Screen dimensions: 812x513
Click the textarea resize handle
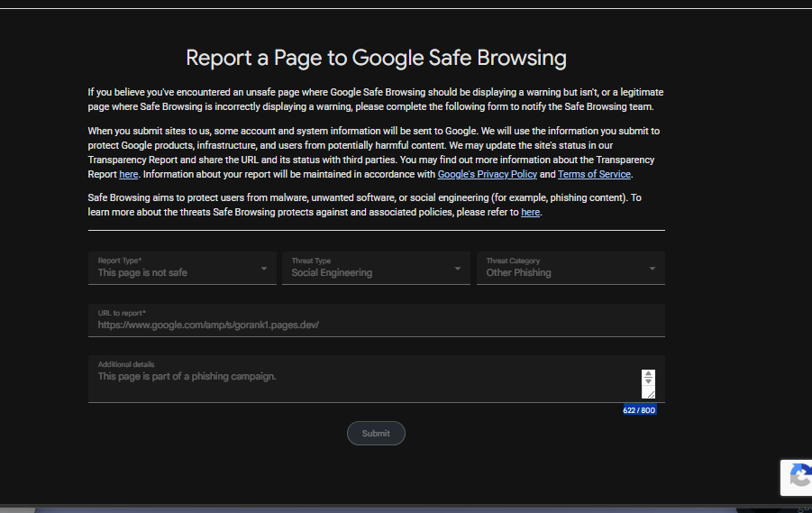[651, 394]
